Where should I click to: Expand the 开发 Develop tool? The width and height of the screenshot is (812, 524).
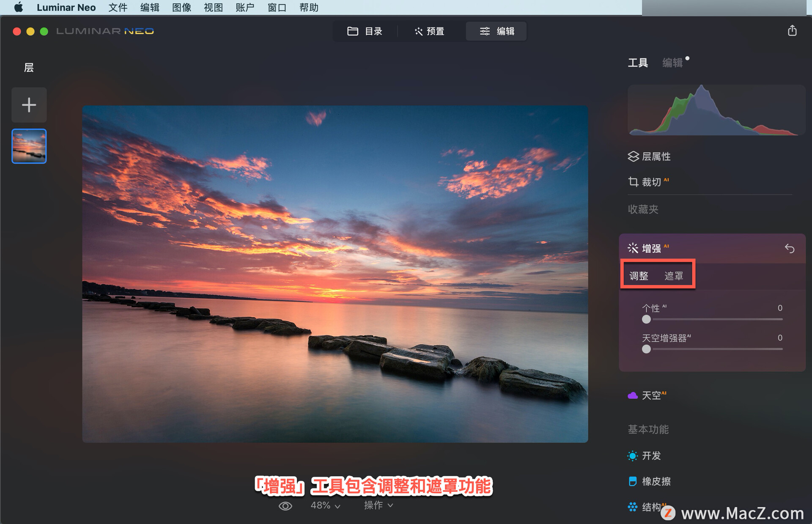[x=644, y=455]
